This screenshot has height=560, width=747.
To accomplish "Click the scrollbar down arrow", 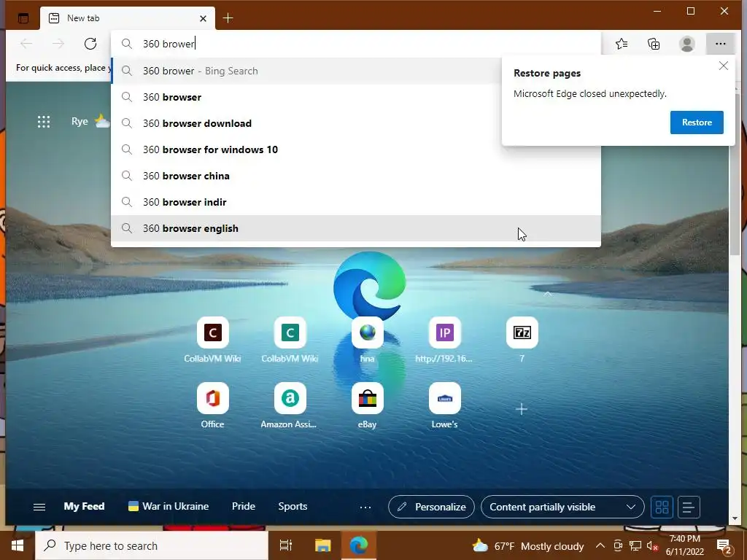I will tap(735, 518).
